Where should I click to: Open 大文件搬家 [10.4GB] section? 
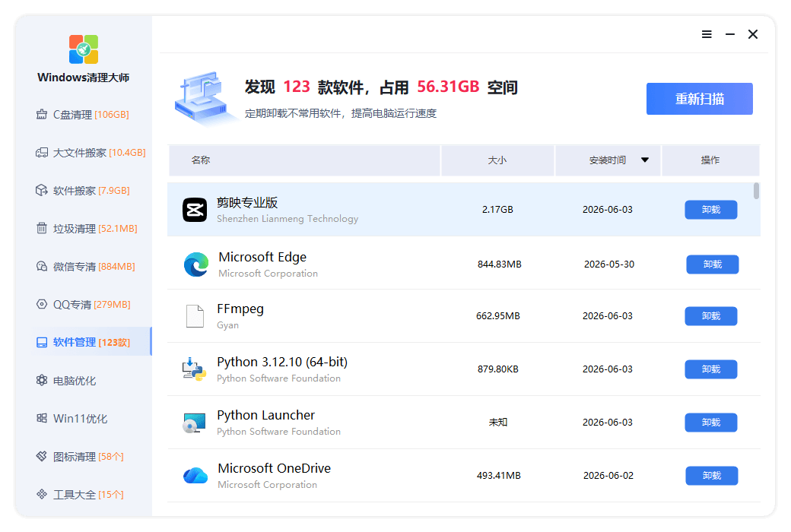tap(91, 152)
